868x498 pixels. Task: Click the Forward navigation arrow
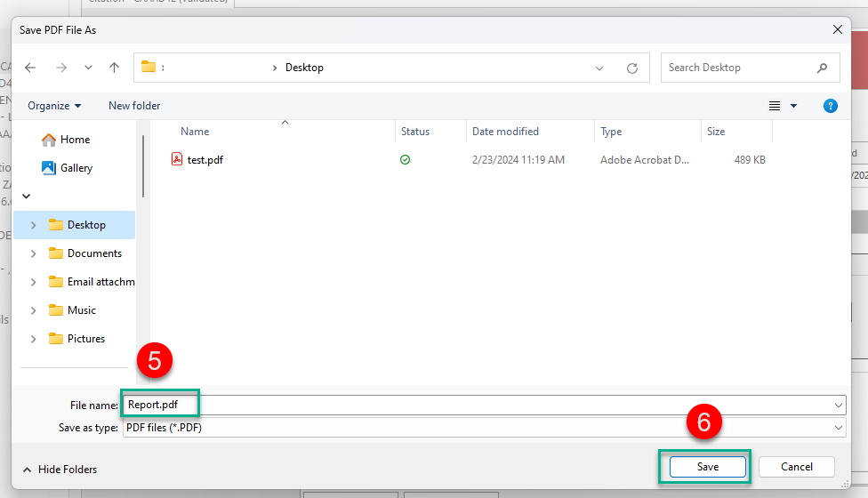point(60,68)
